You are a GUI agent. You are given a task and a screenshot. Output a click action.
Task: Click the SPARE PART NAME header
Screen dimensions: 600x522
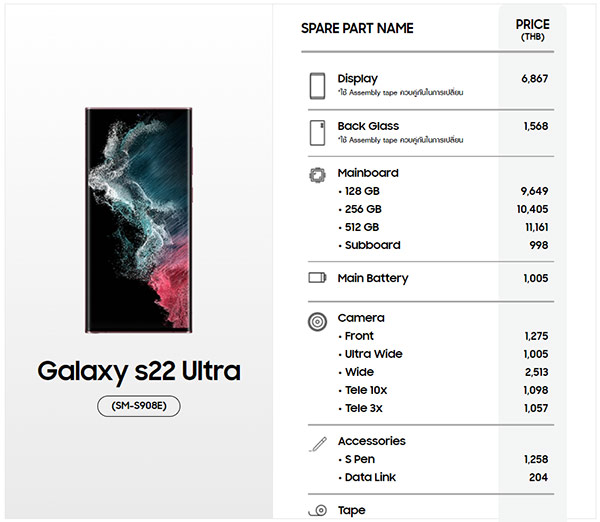[357, 28]
